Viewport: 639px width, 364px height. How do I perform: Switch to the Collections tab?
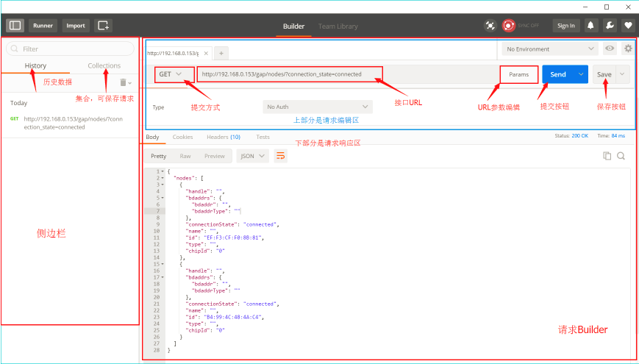click(104, 65)
